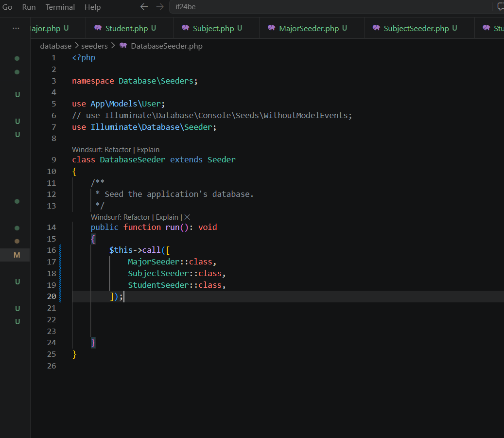Click the PHP elephant icon on Subject.php tab
The height and width of the screenshot is (438, 504).
pyautogui.click(x=185, y=28)
